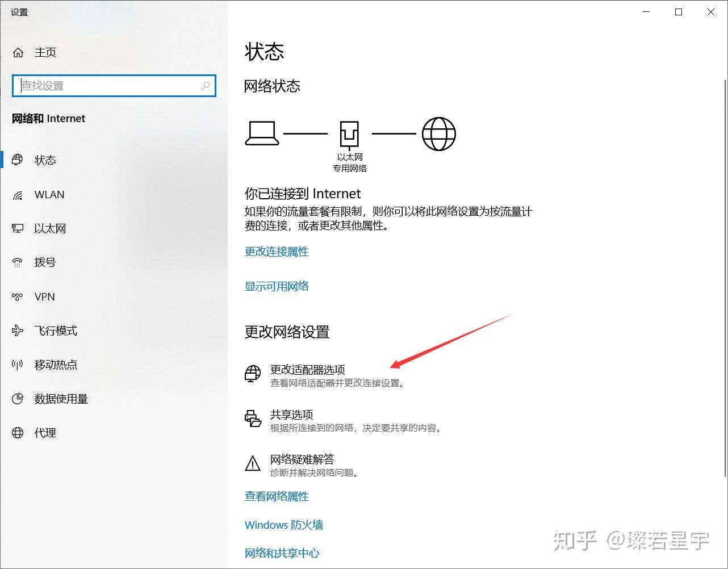
Task: Open the Windows 防火墙 link
Action: [284, 525]
